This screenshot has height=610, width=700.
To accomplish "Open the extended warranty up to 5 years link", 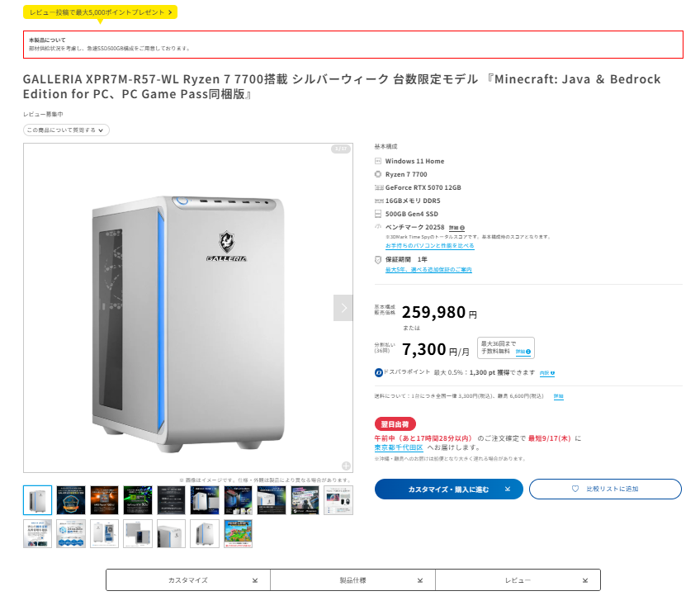I will 428,269.
